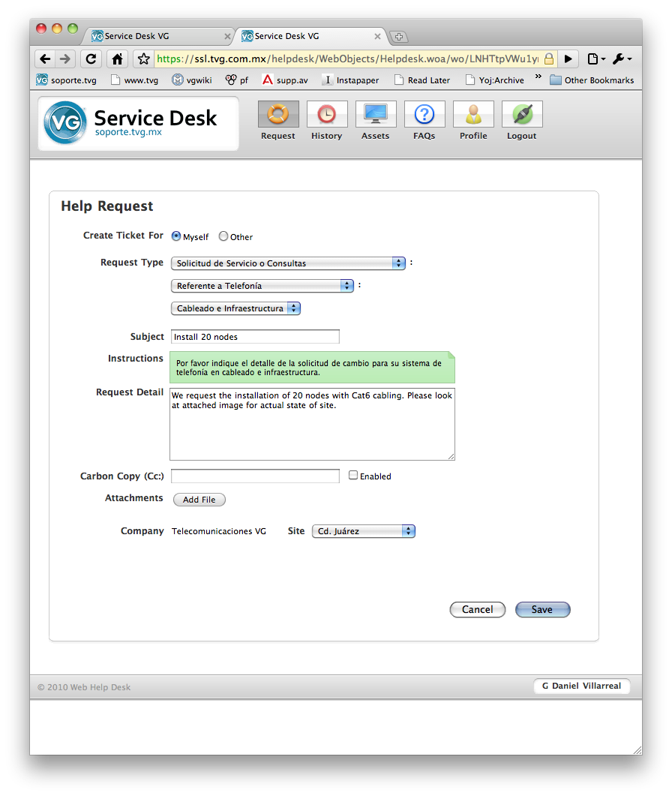Open the wrench tools menu
672x796 pixels.
[x=622, y=59]
